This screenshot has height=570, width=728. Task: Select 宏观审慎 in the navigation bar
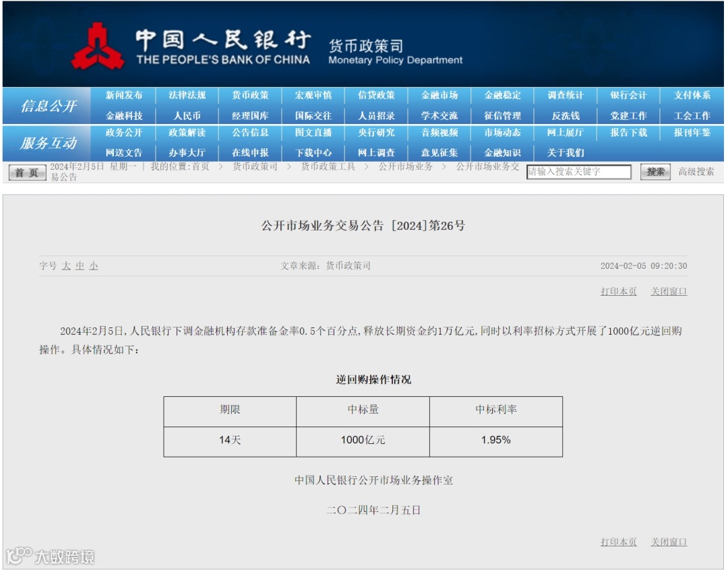(x=313, y=95)
